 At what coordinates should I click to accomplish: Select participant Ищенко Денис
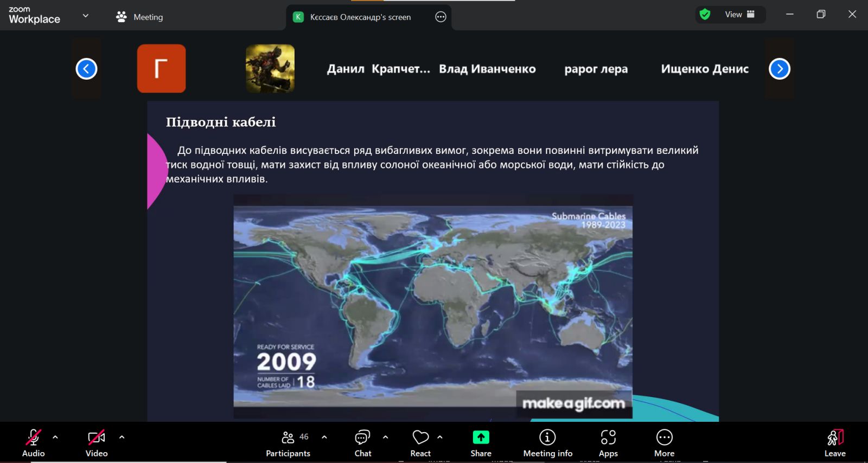[x=705, y=69]
